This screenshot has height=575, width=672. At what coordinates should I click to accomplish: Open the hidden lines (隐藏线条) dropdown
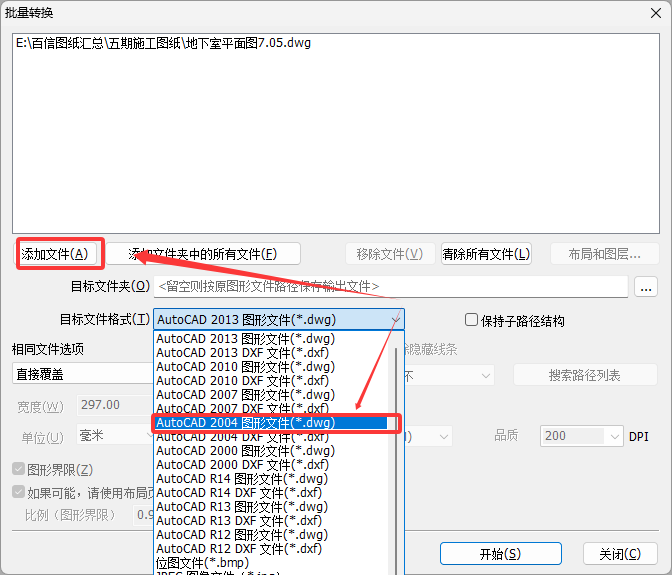[x=449, y=376]
